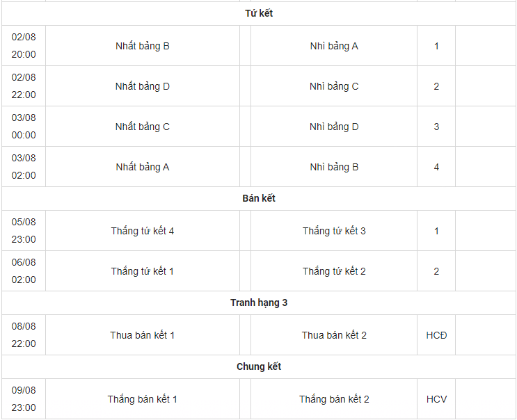
Task: Click the Bán kết section header
Action: click(259, 198)
